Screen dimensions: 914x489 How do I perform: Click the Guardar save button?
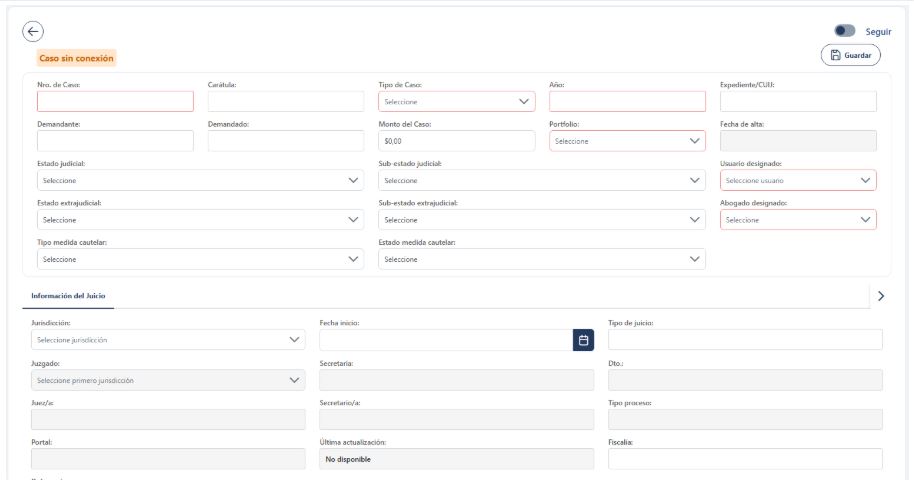[x=850, y=55]
